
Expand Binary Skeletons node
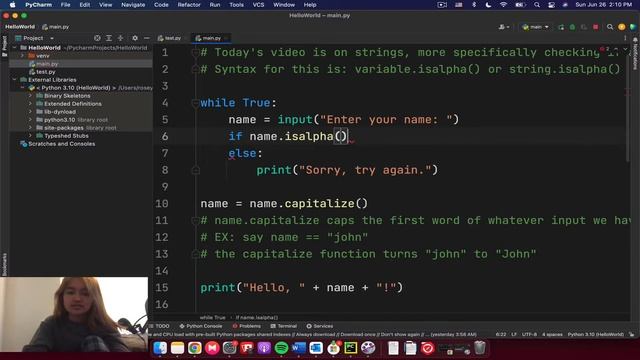pos(30,96)
